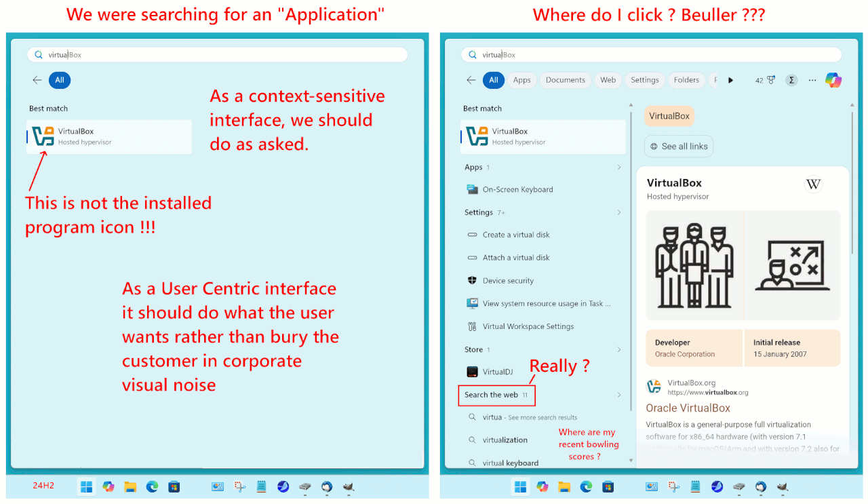This screenshot has width=868, height=504.
Task: Click the sigma account avatar
Action: click(x=791, y=80)
